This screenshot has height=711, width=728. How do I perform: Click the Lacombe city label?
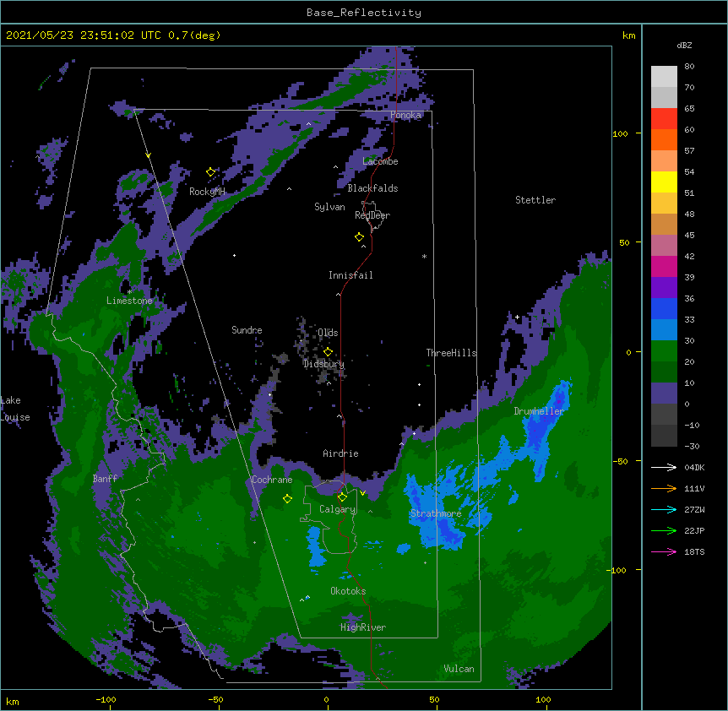[x=380, y=161]
